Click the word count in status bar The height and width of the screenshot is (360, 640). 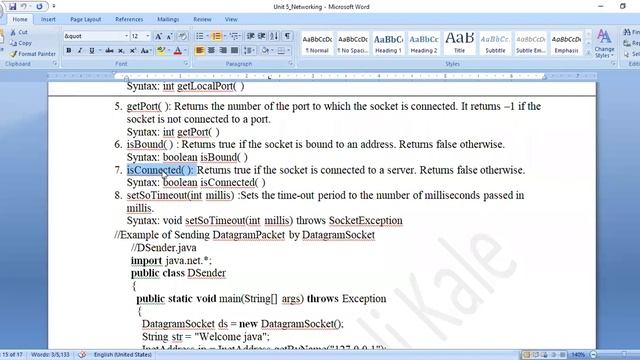coord(51,355)
